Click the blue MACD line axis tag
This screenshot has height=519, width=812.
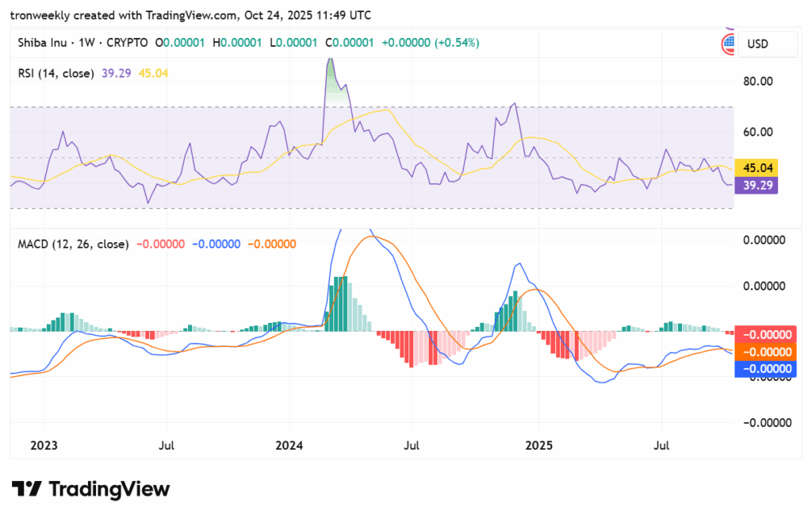pos(764,368)
